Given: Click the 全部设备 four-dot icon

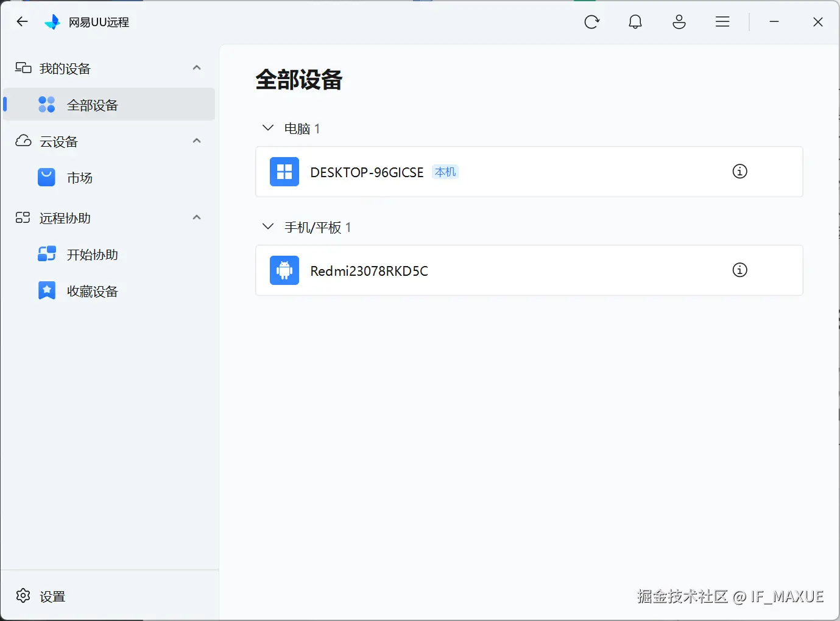Looking at the screenshot, I should pyautogui.click(x=47, y=104).
